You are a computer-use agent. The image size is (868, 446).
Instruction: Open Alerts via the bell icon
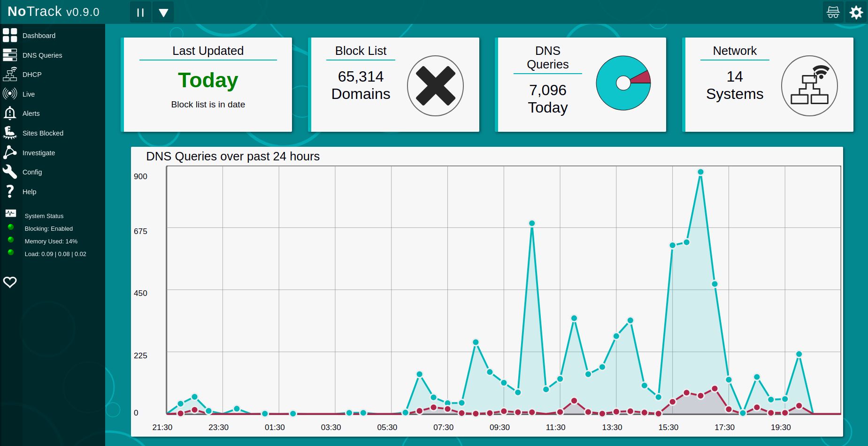10,113
